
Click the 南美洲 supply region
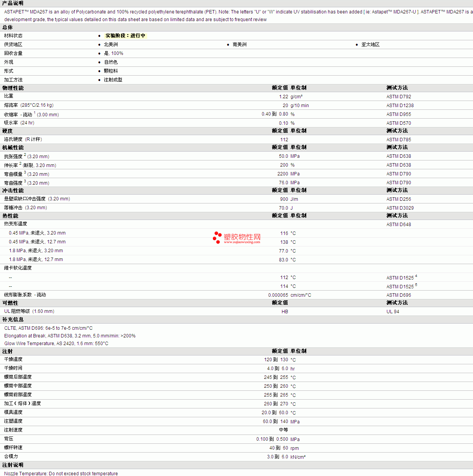click(x=239, y=45)
